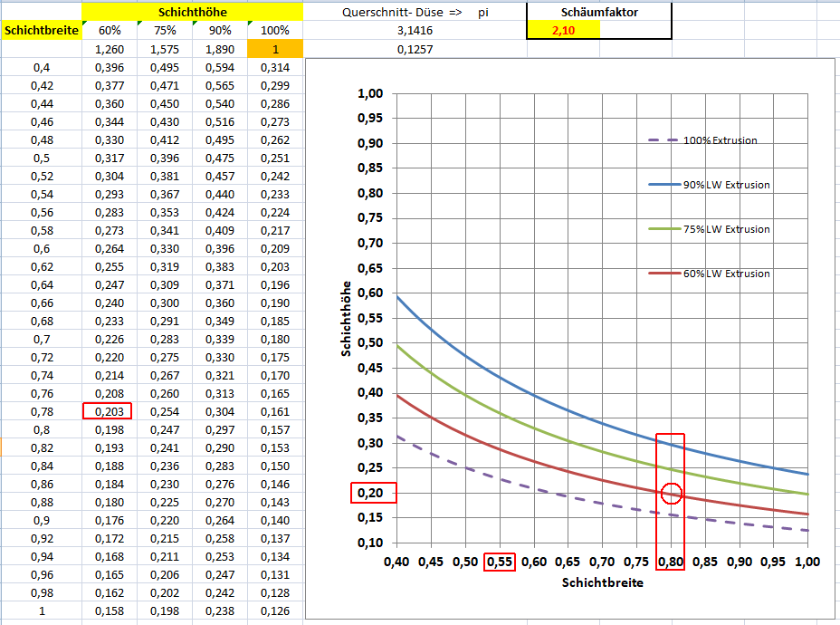Select the 90% LW Extrusion legend entry
Screen dimensions: 840x625
coord(709,185)
